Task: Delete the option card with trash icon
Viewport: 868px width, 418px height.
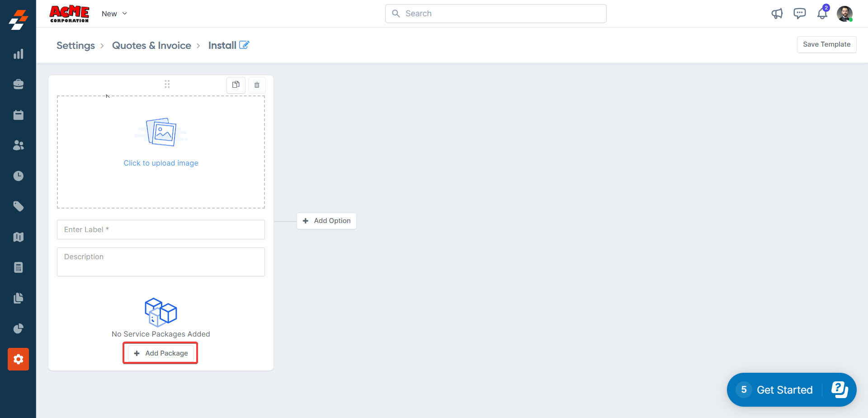Action: [x=257, y=85]
